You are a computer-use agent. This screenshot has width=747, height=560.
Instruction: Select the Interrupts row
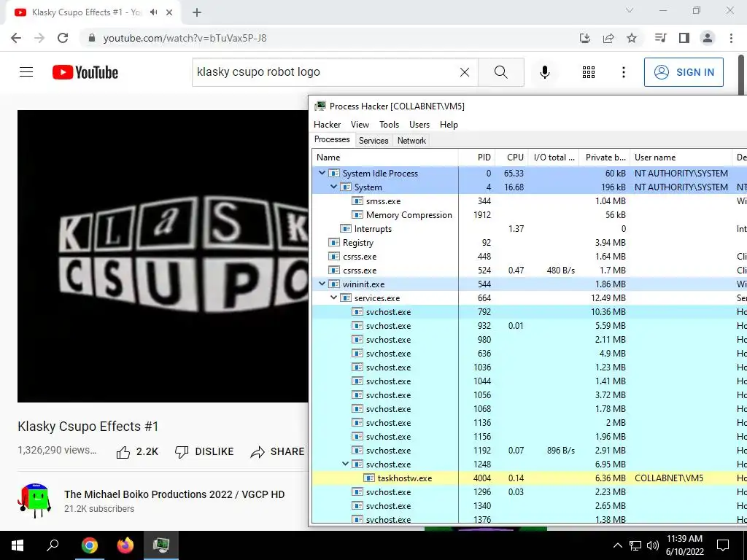pos(529,228)
